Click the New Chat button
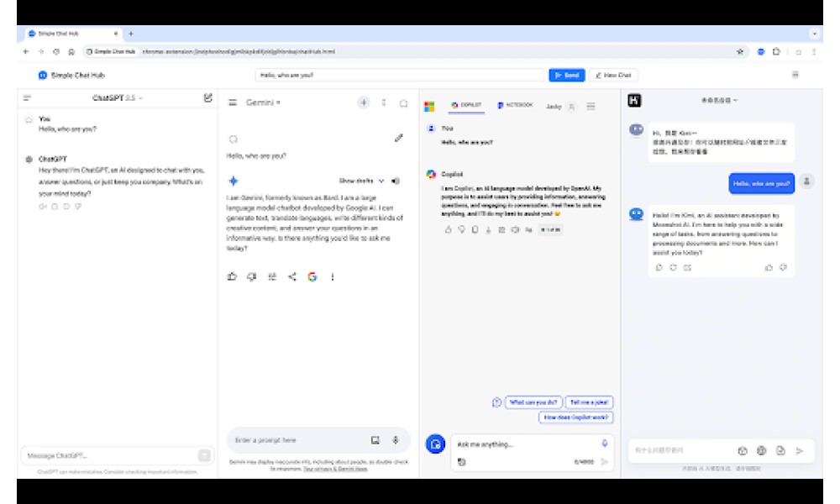Viewport: 840px width, 504px height. [x=613, y=75]
